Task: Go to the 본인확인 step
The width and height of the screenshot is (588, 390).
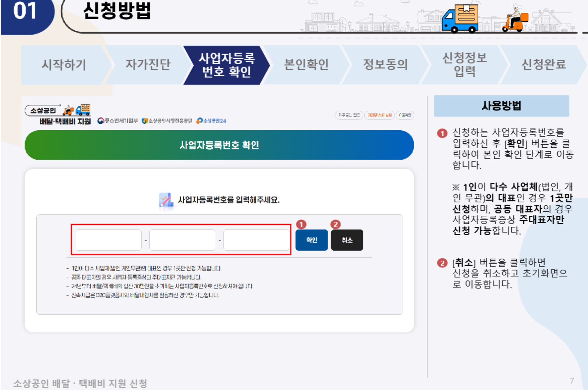Action: [x=306, y=65]
